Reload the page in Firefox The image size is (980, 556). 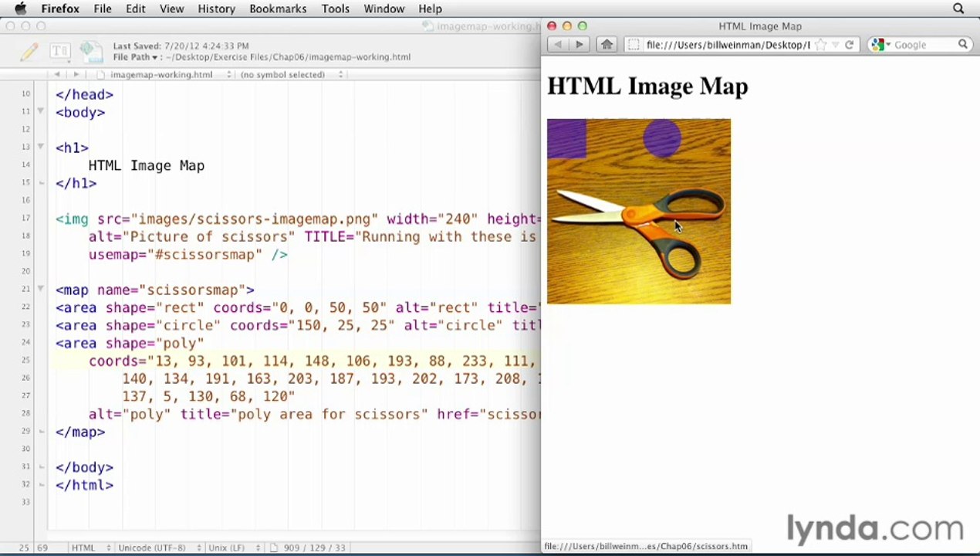point(849,45)
